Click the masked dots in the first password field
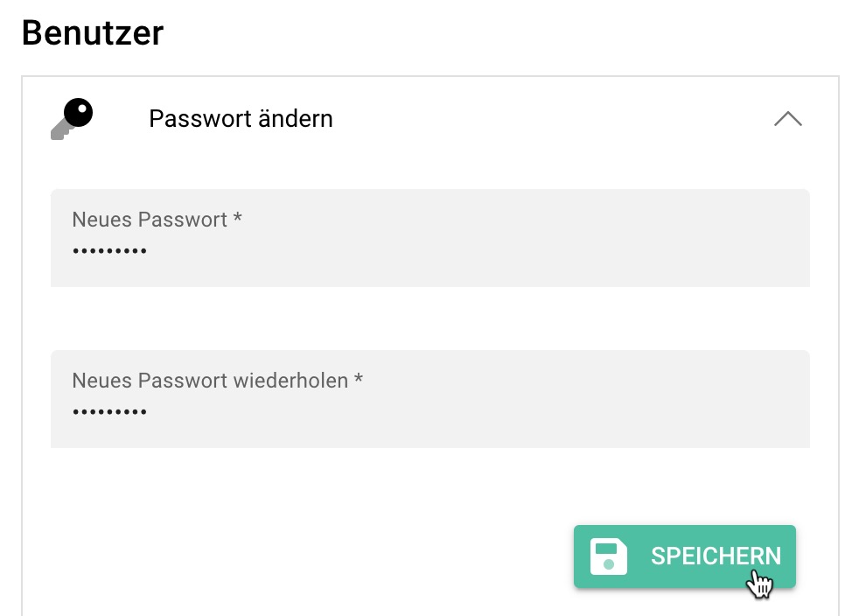This screenshot has height=616, width=859. 109,250
